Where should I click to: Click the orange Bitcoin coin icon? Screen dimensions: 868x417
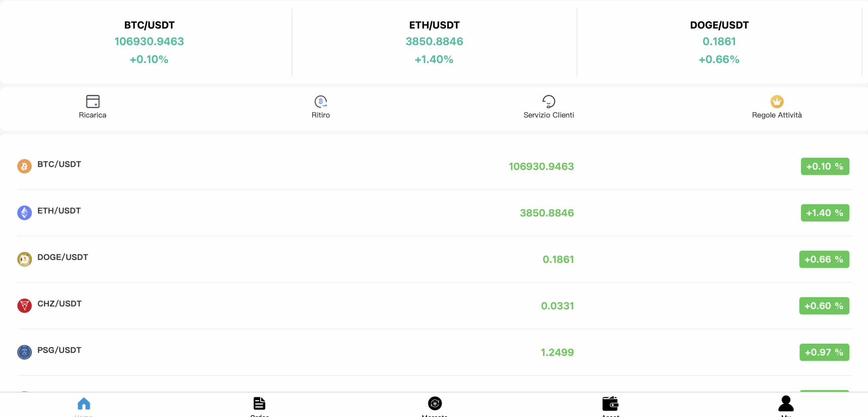pos(24,166)
